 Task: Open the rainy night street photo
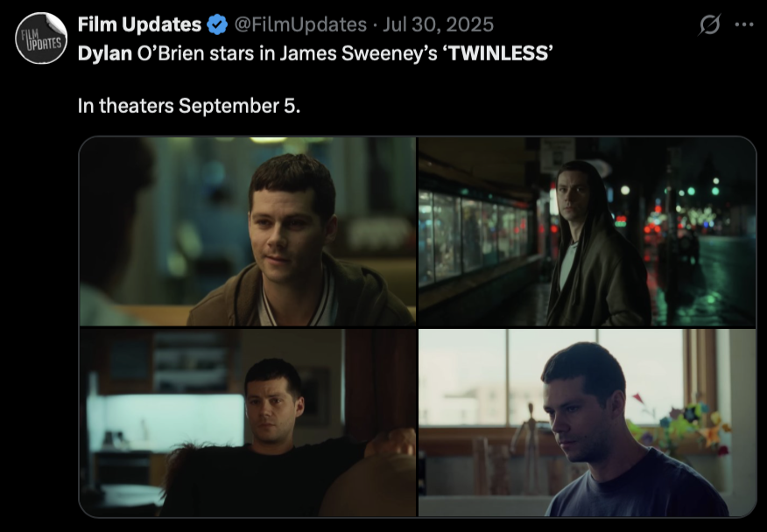tap(587, 231)
